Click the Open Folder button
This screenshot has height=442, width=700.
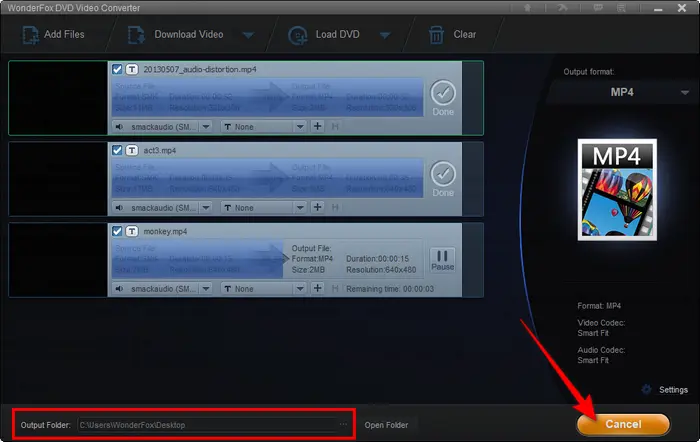click(386, 425)
